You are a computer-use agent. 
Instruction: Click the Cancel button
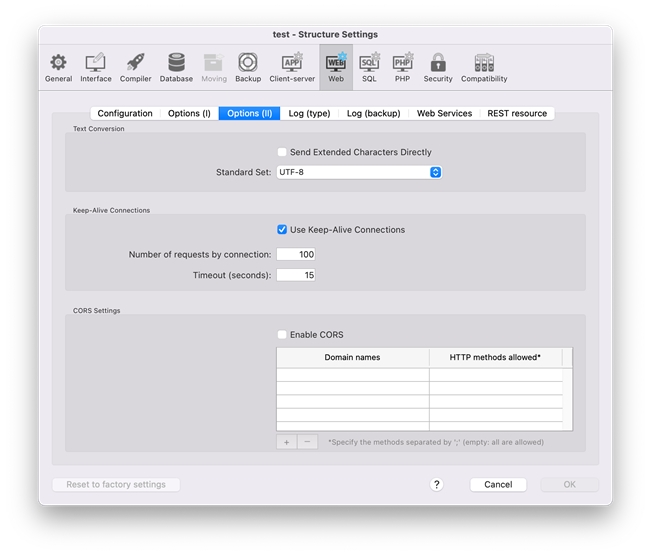click(498, 485)
